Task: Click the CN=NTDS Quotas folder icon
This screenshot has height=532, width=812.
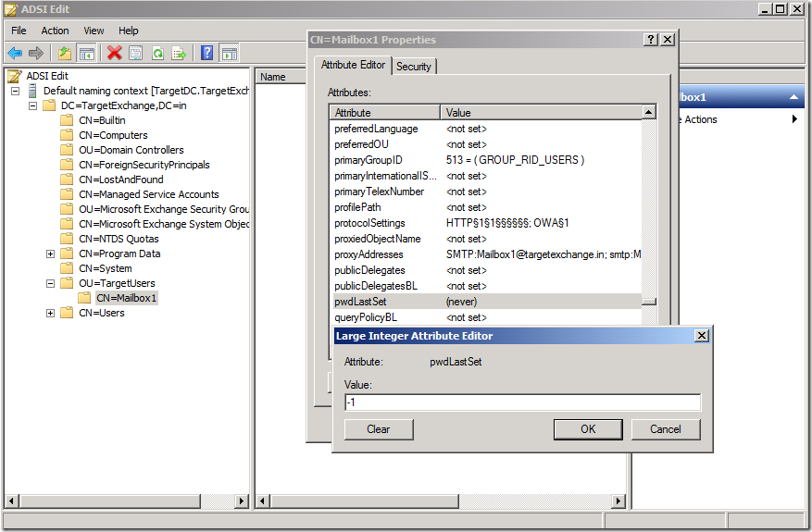Action: click(x=67, y=239)
